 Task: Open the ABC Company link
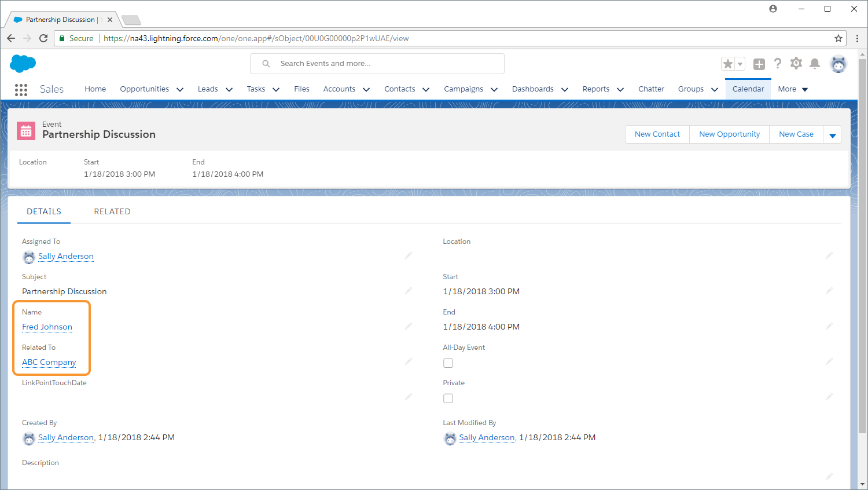point(49,363)
